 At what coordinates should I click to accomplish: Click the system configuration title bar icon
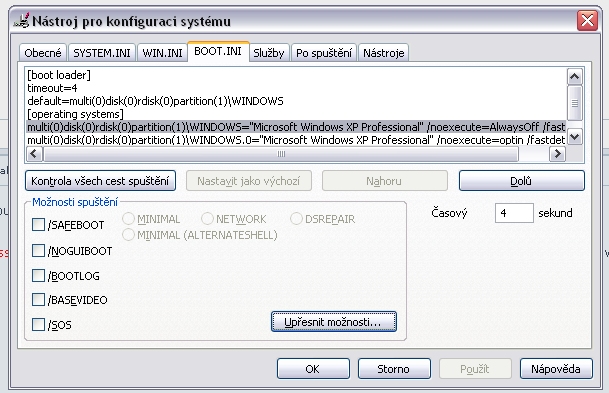coord(21,20)
